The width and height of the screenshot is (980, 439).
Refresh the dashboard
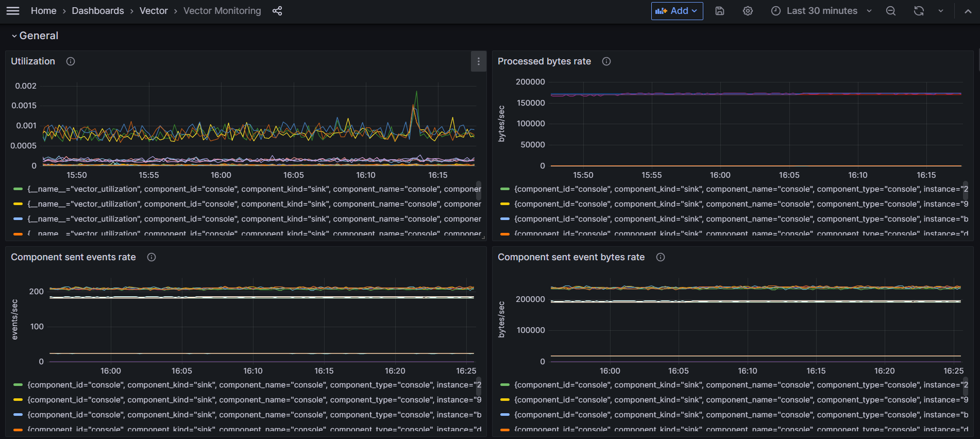[x=919, y=11]
